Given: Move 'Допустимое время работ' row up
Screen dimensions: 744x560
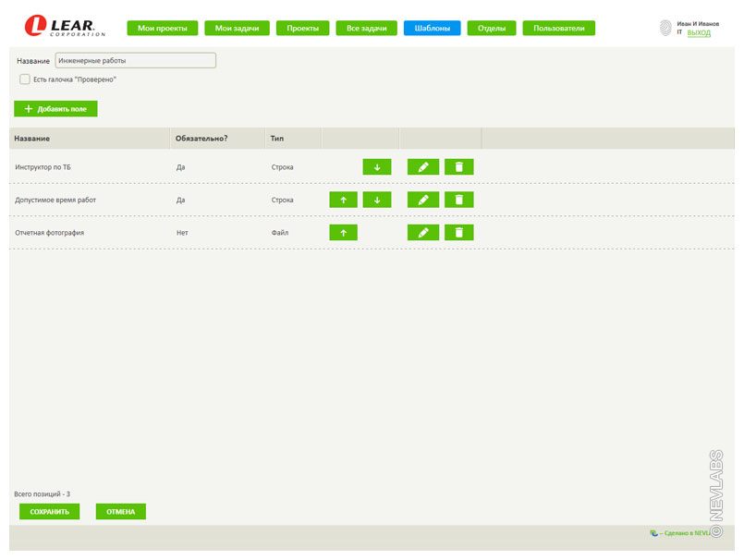Looking at the screenshot, I should 343,200.
